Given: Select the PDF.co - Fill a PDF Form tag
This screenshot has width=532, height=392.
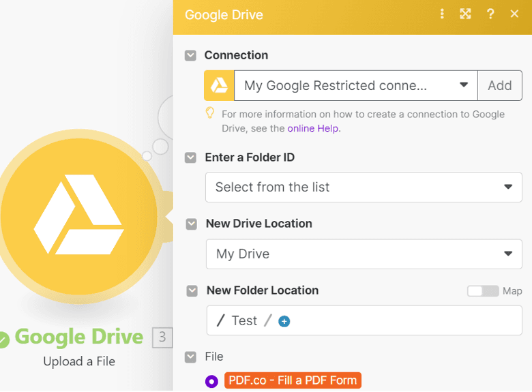Looking at the screenshot, I should [x=293, y=380].
